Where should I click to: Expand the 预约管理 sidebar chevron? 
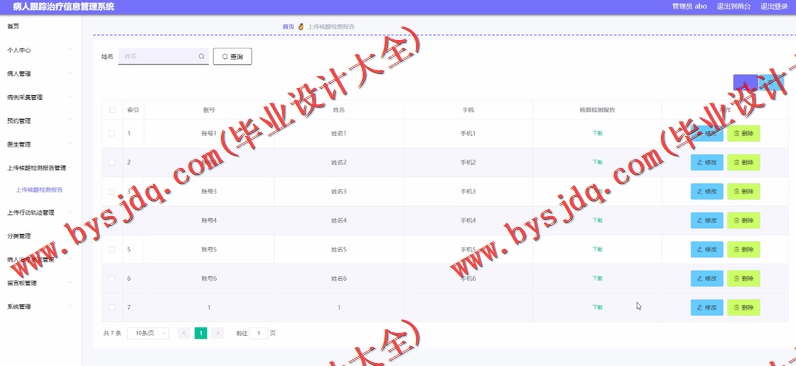(71, 120)
